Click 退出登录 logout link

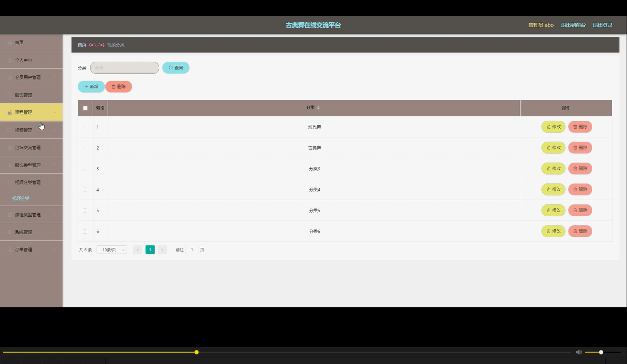[x=603, y=25]
